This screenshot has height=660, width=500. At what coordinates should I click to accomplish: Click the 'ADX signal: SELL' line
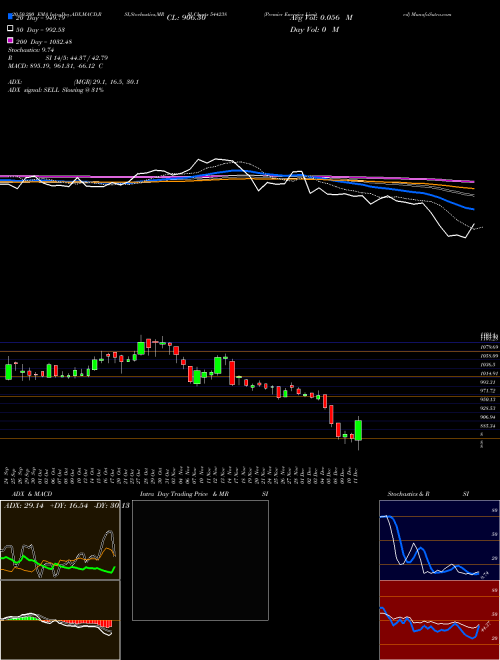pos(56,90)
